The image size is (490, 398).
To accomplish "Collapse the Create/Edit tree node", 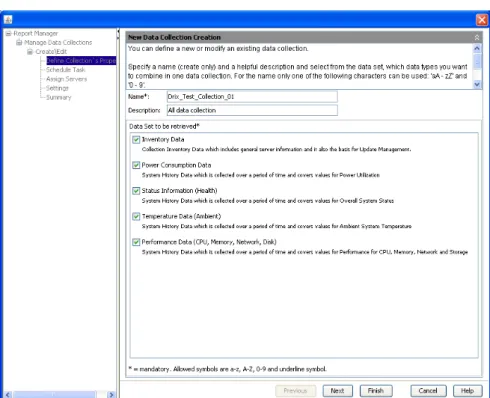I will pos(30,52).
